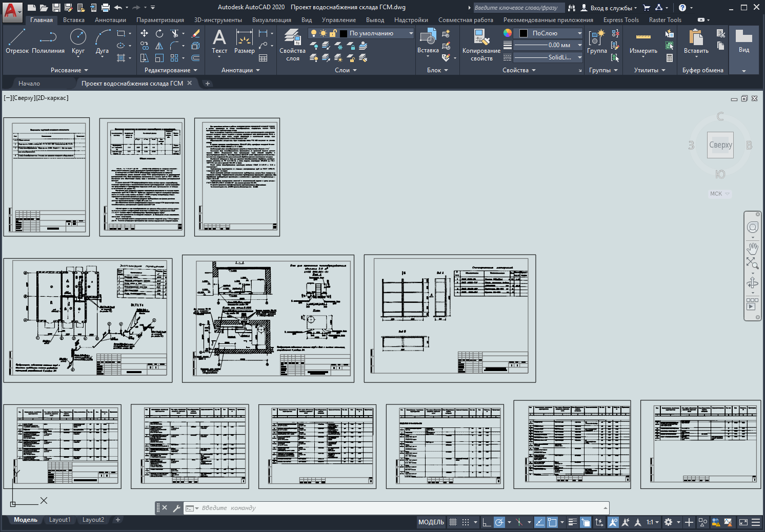This screenshot has width=765, height=532.
Task: Select the Отрезок (Line) tool
Action: (17, 41)
